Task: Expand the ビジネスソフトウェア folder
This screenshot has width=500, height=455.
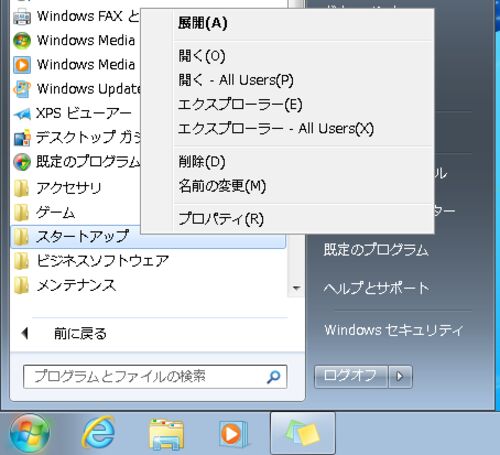Action: (x=103, y=261)
